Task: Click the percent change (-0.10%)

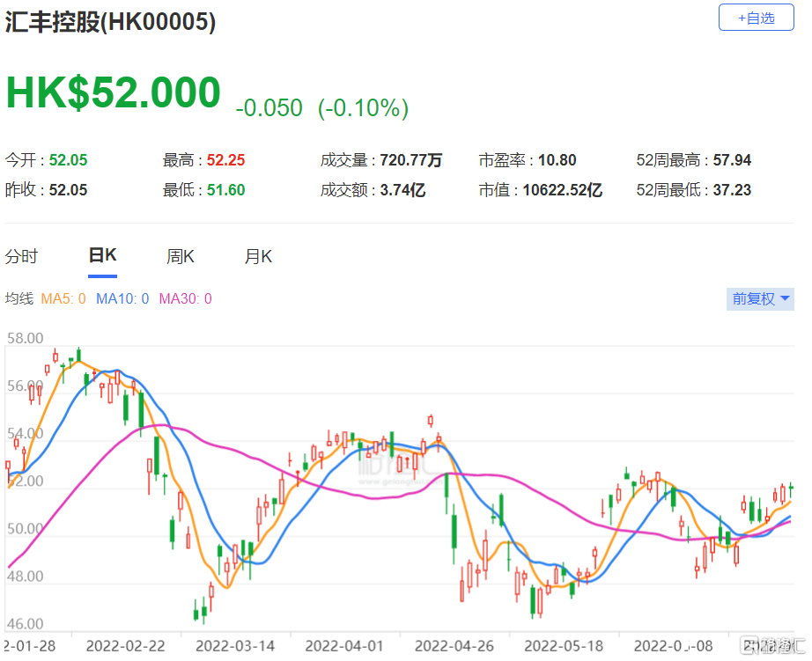Action: [363, 108]
